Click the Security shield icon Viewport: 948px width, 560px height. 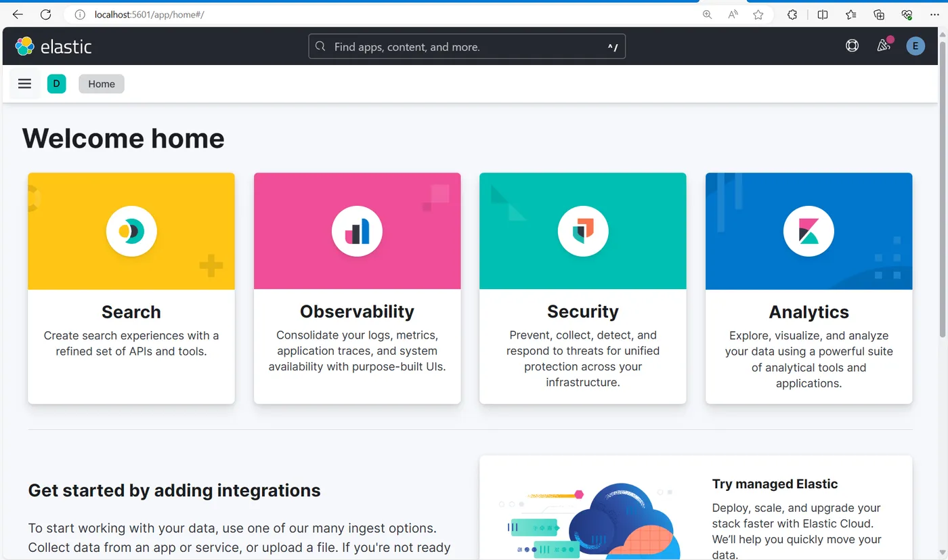tap(583, 232)
